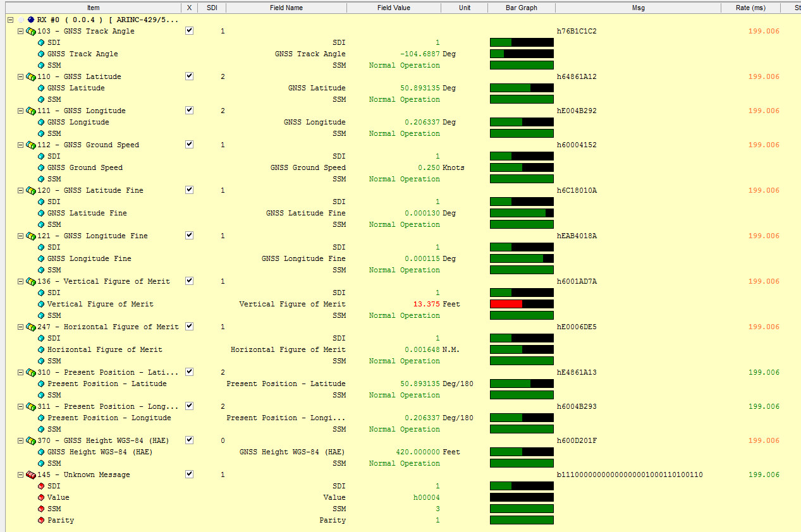The image size is (801, 532).
Task: Click the green label icon for 103 GNSS Track Angle
Action: (30, 31)
